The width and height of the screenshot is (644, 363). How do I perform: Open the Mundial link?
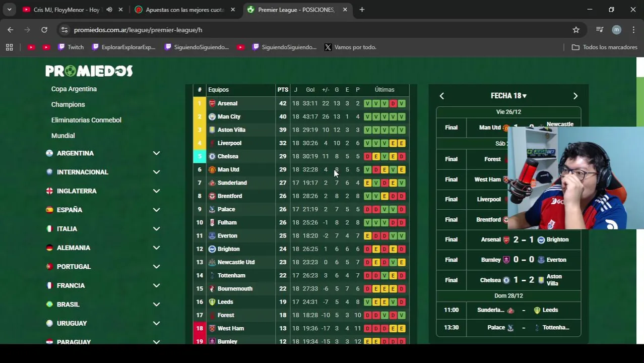[63, 136]
